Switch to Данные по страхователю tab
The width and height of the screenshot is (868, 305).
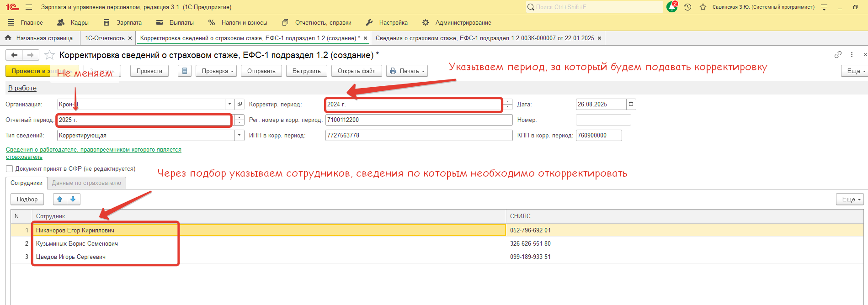[86, 183]
